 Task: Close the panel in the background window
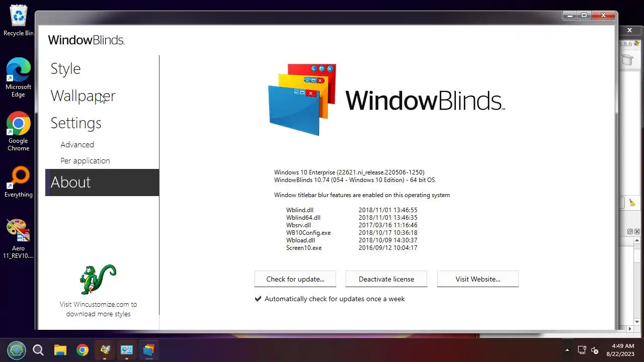637,231
